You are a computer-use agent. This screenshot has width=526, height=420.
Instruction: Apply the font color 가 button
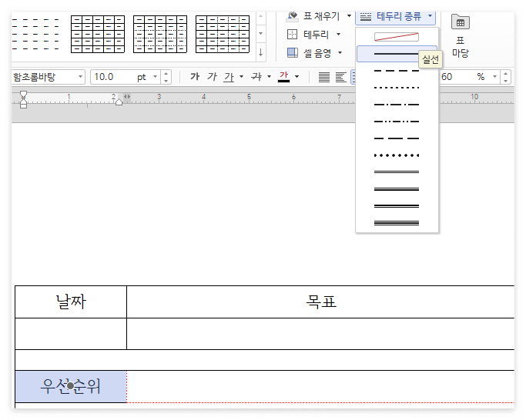tap(284, 77)
